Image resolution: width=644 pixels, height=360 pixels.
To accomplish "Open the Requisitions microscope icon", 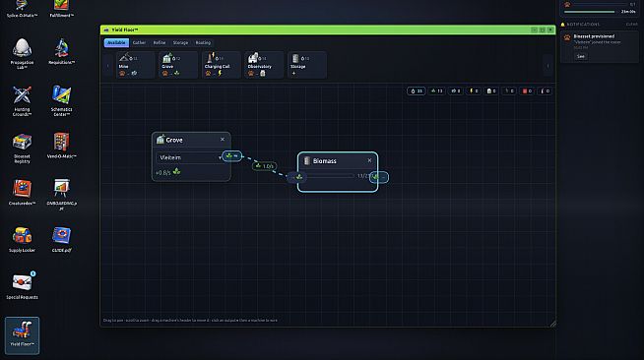I will [x=62, y=51].
